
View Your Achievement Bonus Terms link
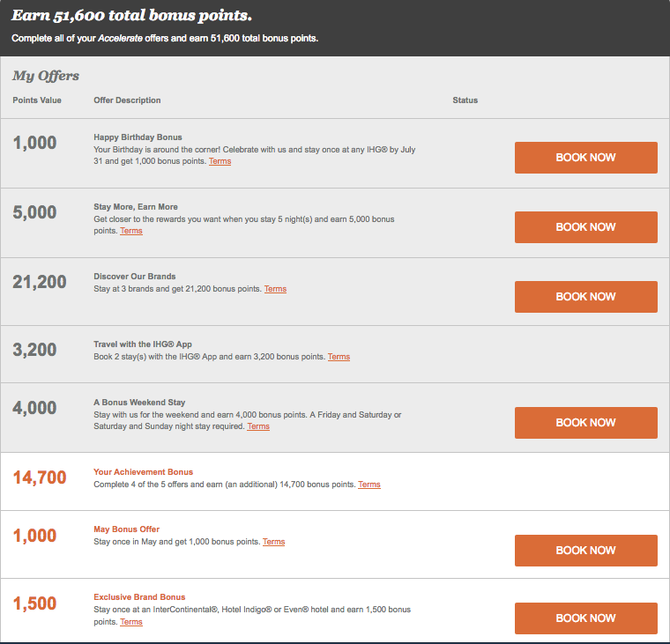369,485
